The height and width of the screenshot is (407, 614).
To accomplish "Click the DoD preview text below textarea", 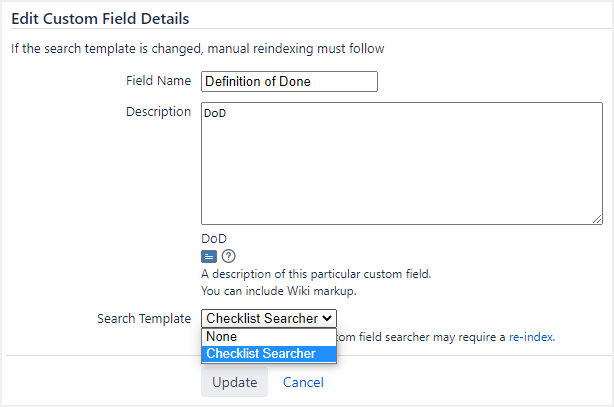I will click(x=214, y=238).
